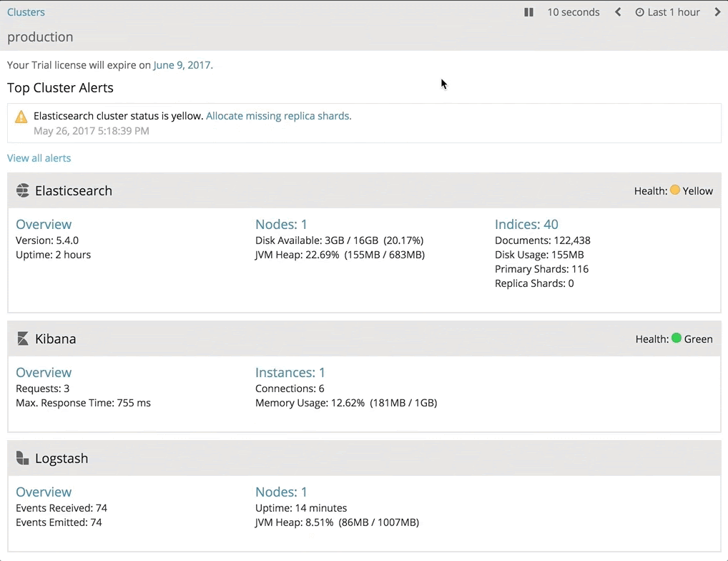Go to the previous time range
The image size is (728, 561).
618,12
